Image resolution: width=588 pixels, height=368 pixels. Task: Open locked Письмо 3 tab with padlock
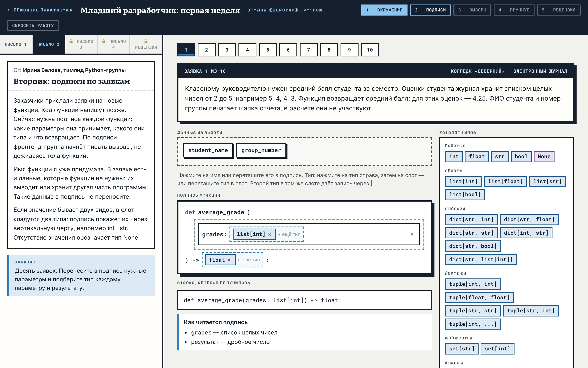(x=81, y=44)
